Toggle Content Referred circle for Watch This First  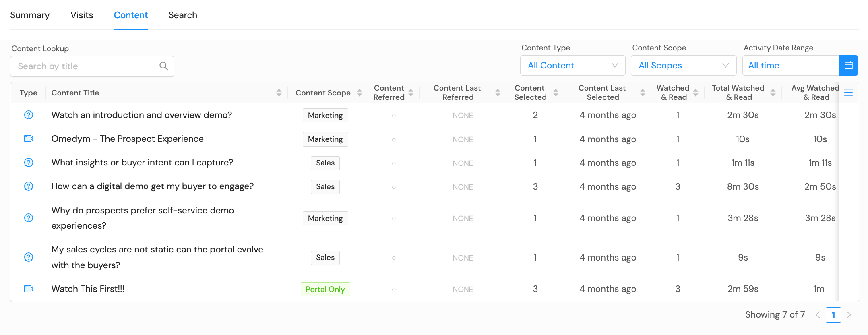(x=394, y=289)
